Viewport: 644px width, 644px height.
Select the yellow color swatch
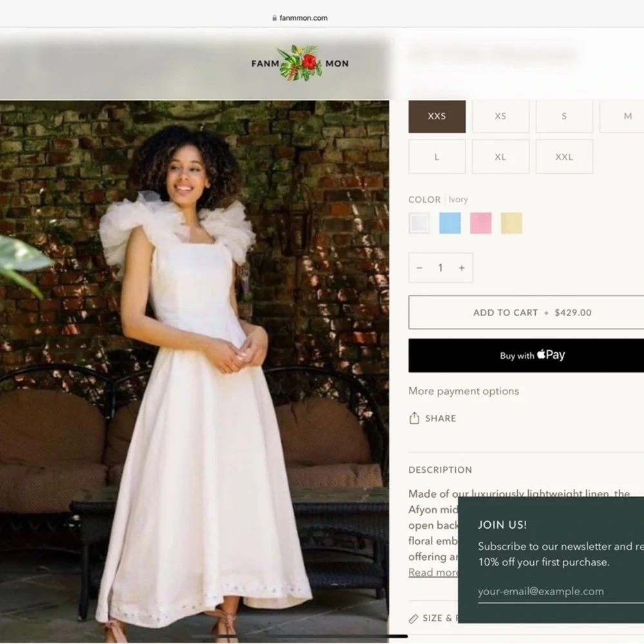coord(512,223)
